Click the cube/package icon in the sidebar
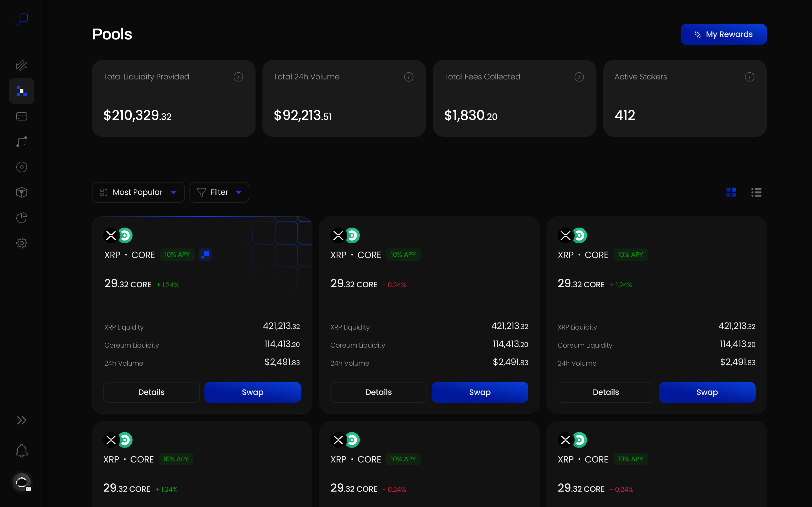This screenshot has width=812, height=507. click(21, 192)
